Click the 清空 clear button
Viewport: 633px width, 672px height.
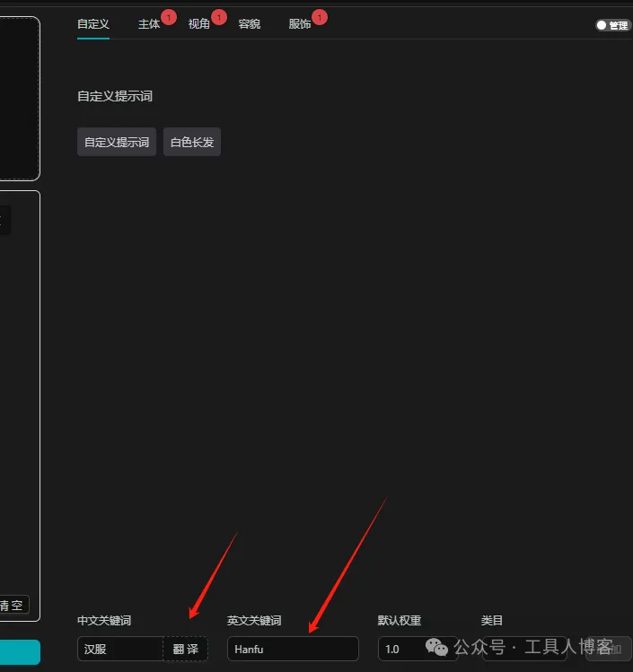click(13, 605)
